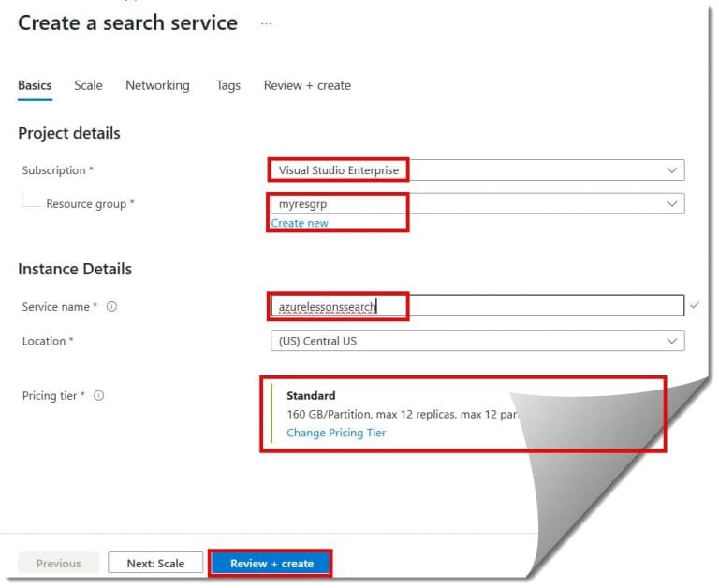Open the Subscription dropdown

click(x=477, y=170)
